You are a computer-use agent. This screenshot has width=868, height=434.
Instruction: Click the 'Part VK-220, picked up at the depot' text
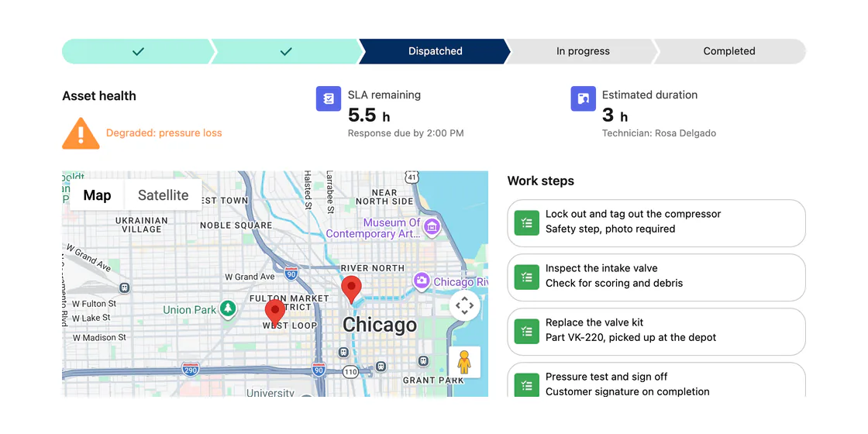(x=631, y=338)
